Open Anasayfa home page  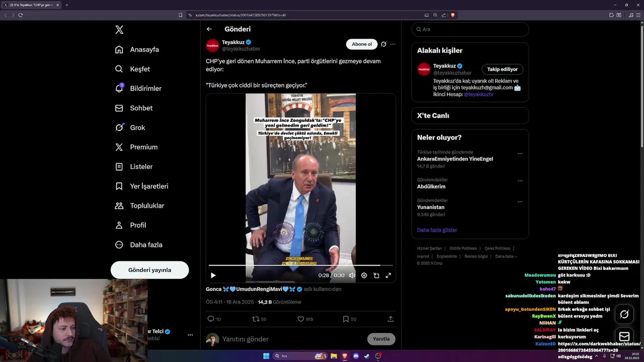point(137,49)
